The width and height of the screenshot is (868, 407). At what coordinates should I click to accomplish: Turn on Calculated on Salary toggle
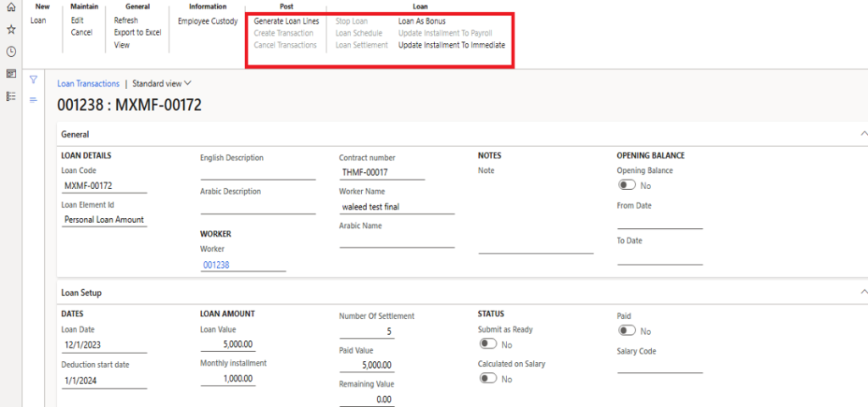point(488,378)
